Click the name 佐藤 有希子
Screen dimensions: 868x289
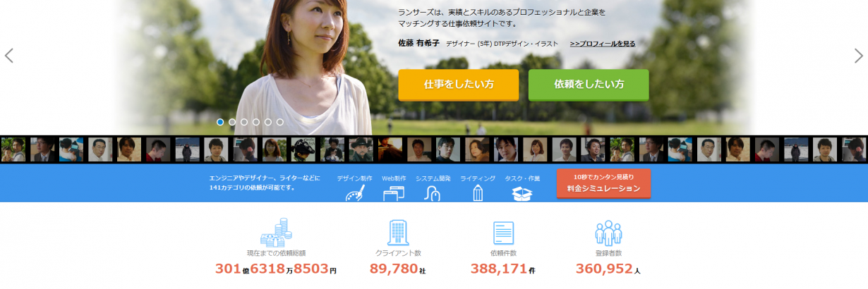(419, 44)
